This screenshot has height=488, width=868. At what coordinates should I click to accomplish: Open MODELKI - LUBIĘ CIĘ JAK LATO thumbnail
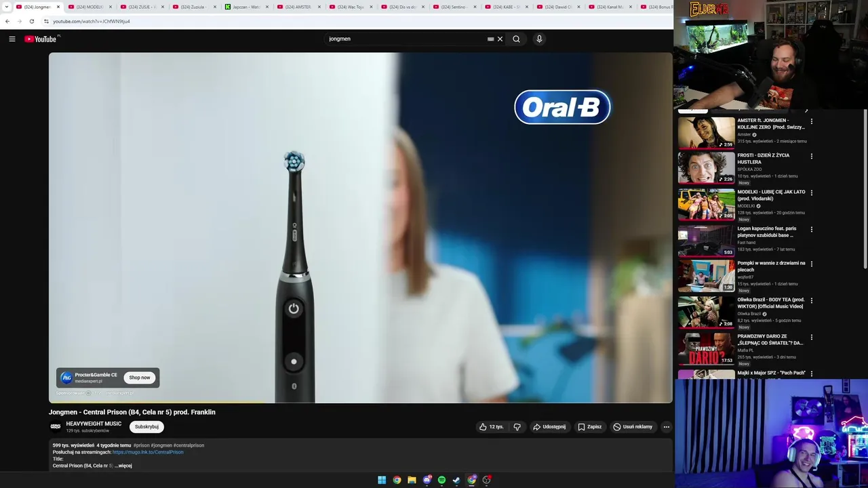(707, 204)
